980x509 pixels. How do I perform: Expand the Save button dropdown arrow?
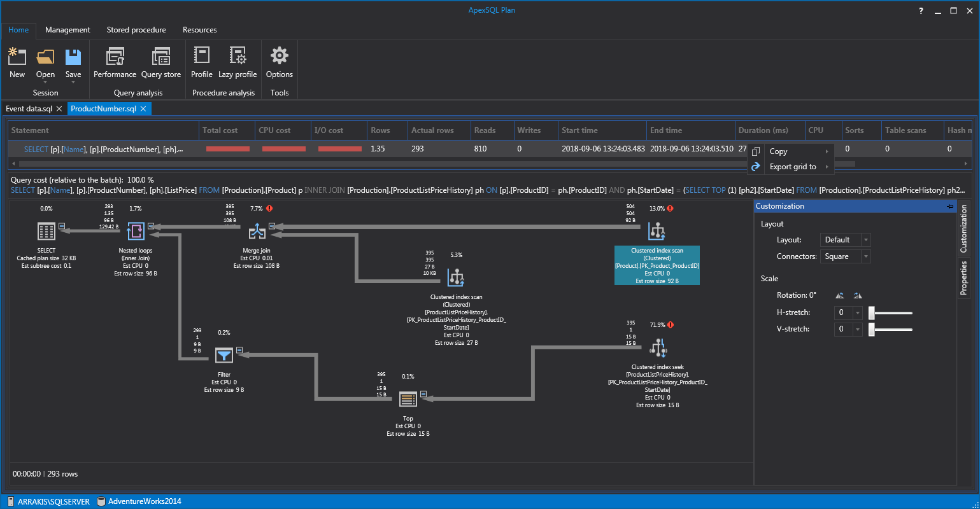[x=73, y=83]
